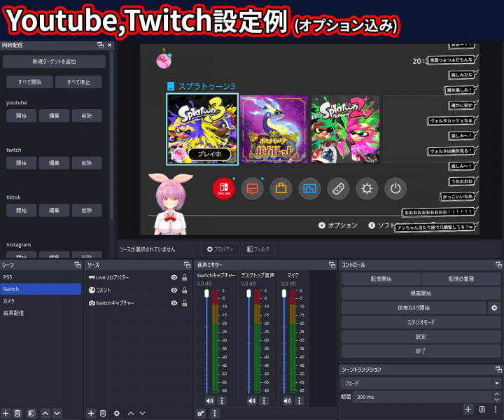The width and height of the screenshot is (504, 420).
Task: Open scene filters icon in scenes toolbar
Action: [31, 413]
